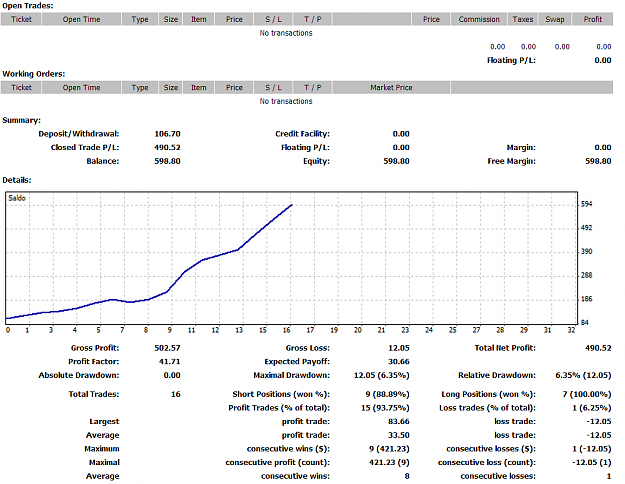Click the Deposit/Withdrawal value 106.70
This screenshot has height=484, width=625.
(x=167, y=134)
